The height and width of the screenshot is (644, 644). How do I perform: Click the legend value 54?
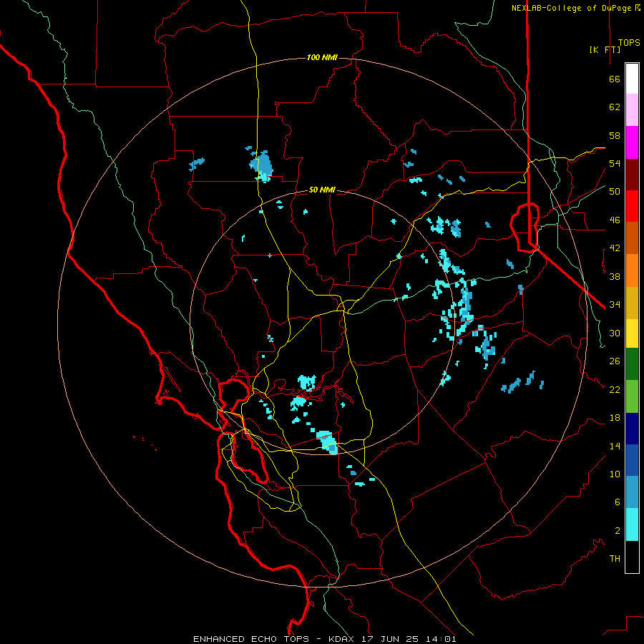[615, 163]
